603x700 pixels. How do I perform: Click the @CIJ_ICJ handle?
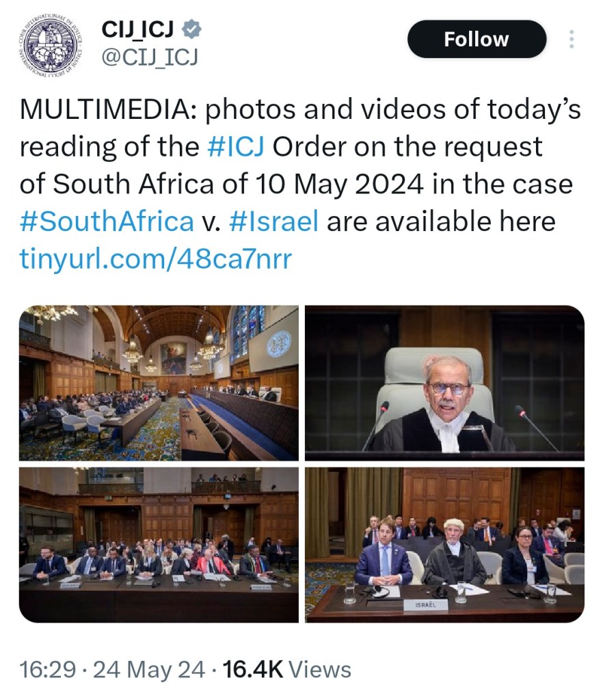tap(150, 57)
